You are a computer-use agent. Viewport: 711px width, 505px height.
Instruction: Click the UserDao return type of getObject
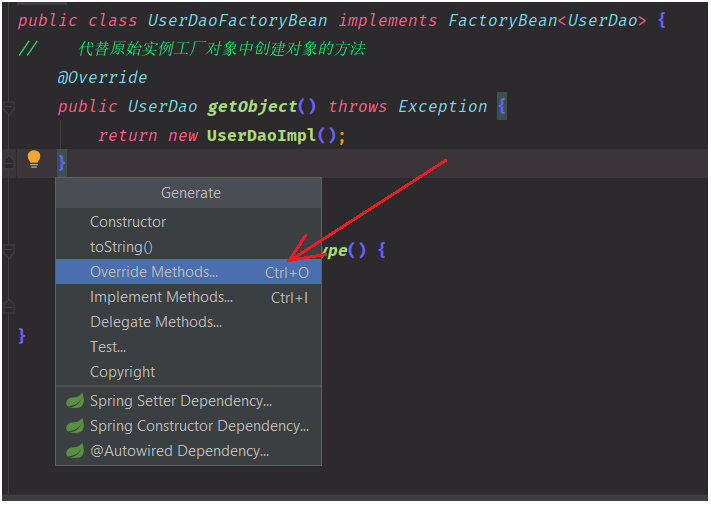pos(162,107)
